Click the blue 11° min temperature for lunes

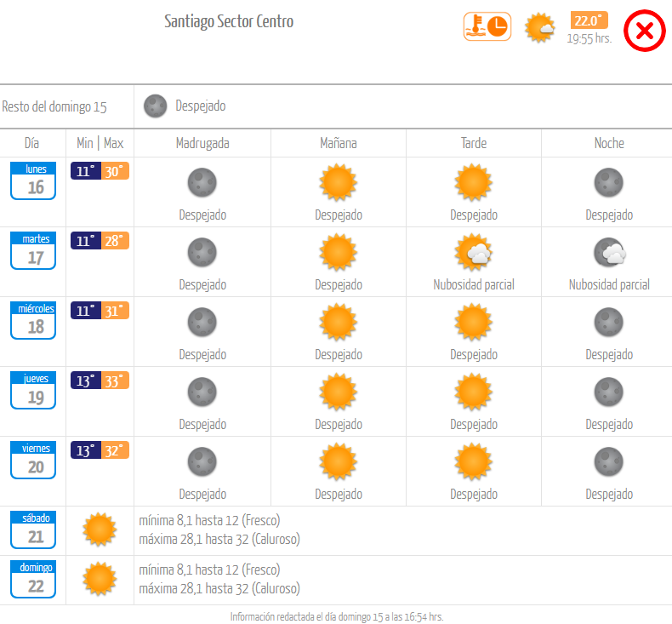85,171
